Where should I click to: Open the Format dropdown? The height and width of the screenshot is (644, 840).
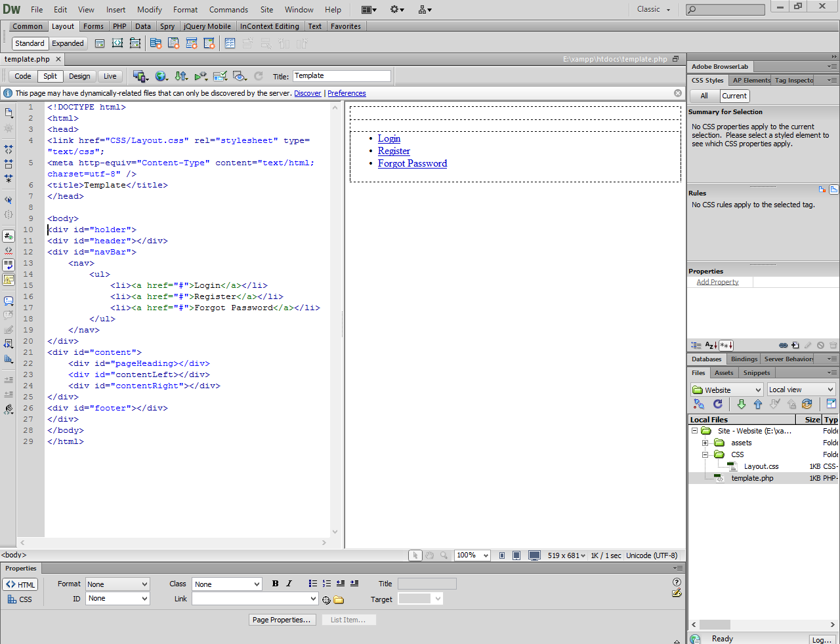coord(117,584)
